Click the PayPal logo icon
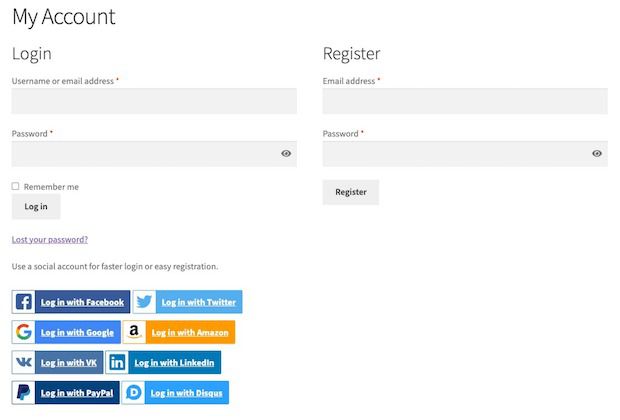 24,392
